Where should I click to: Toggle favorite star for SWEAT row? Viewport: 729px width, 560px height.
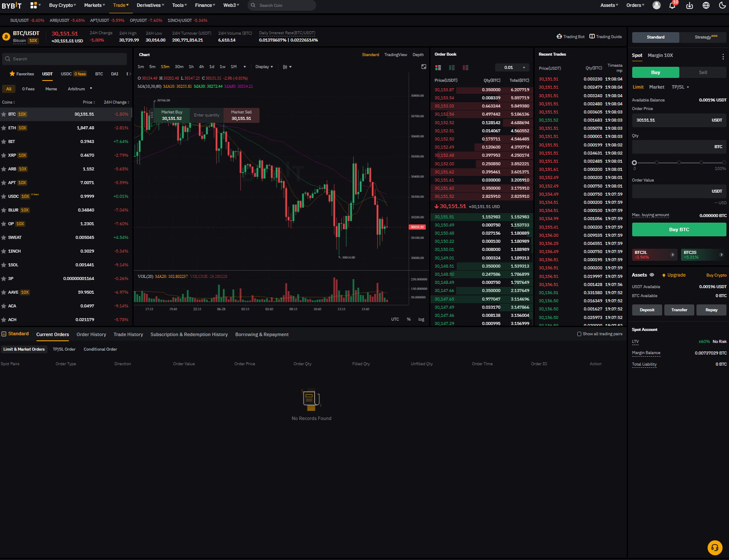pos(4,238)
